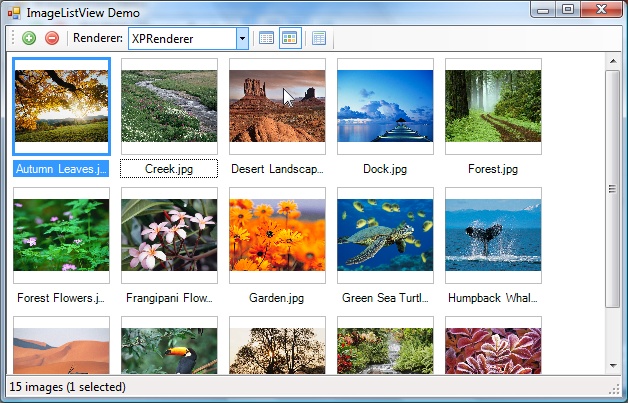Select the Creek.jpg thumbnail image
The image size is (628, 403).
[x=169, y=106]
